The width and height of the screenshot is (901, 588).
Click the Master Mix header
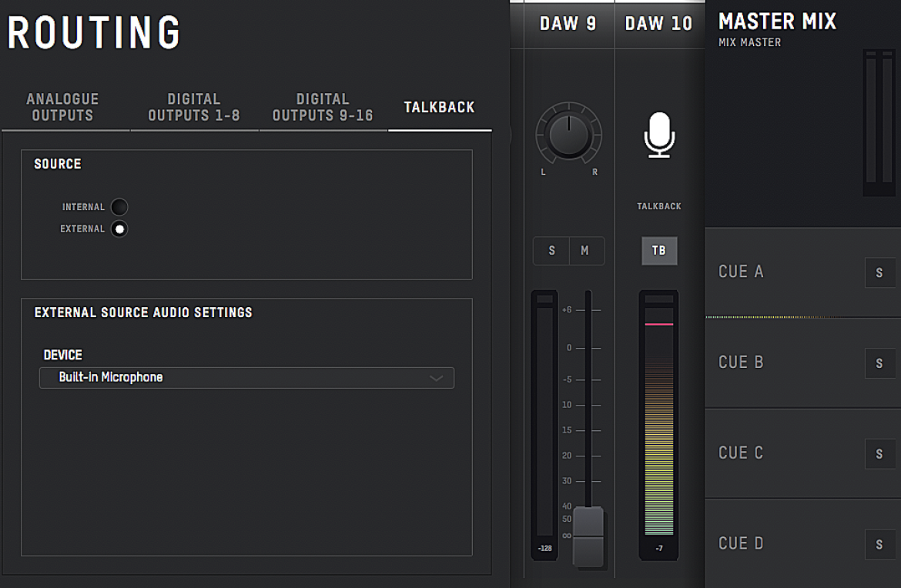tap(778, 22)
